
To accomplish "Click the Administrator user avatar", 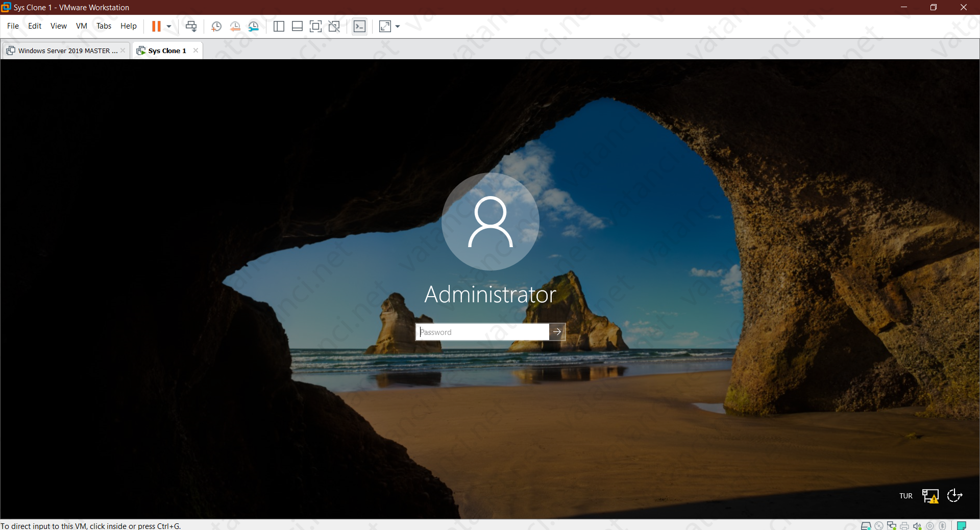I will 490,222.
